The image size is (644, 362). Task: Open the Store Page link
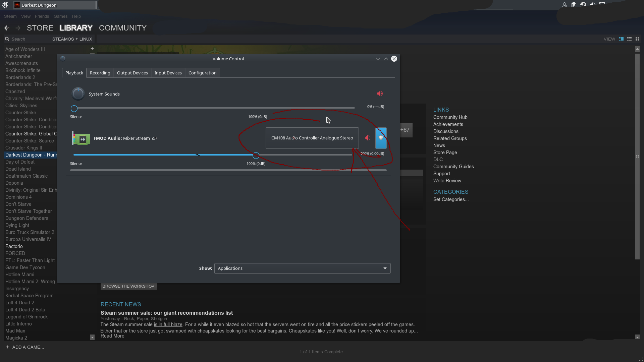445,153
